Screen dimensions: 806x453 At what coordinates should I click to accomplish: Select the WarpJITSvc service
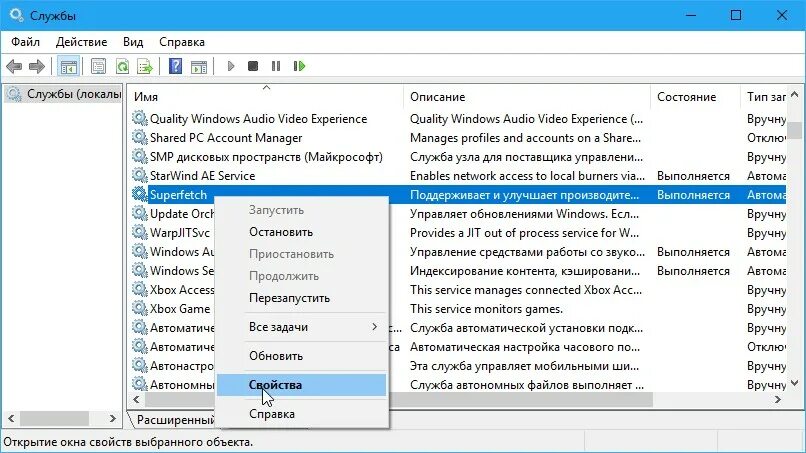click(180, 233)
